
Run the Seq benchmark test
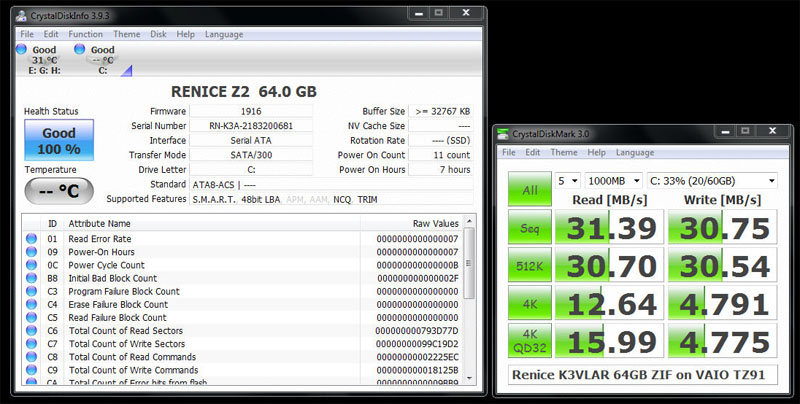point(530,226)
